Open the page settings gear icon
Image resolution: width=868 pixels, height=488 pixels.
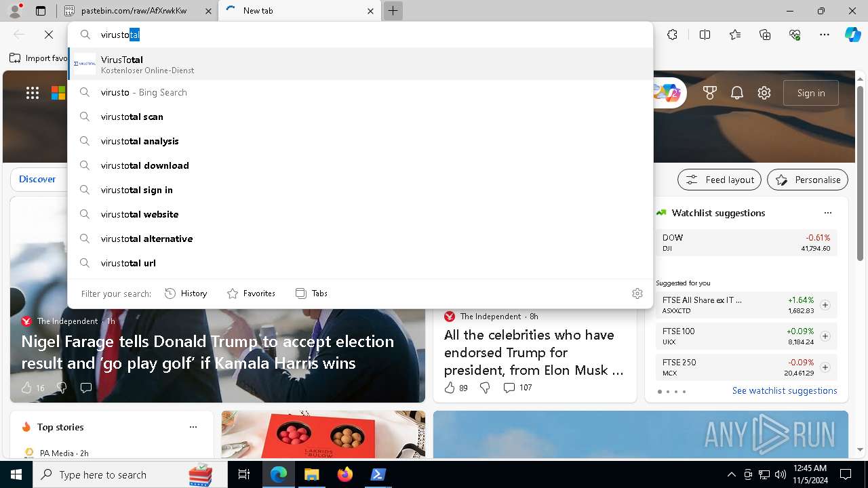coord(764,93)
